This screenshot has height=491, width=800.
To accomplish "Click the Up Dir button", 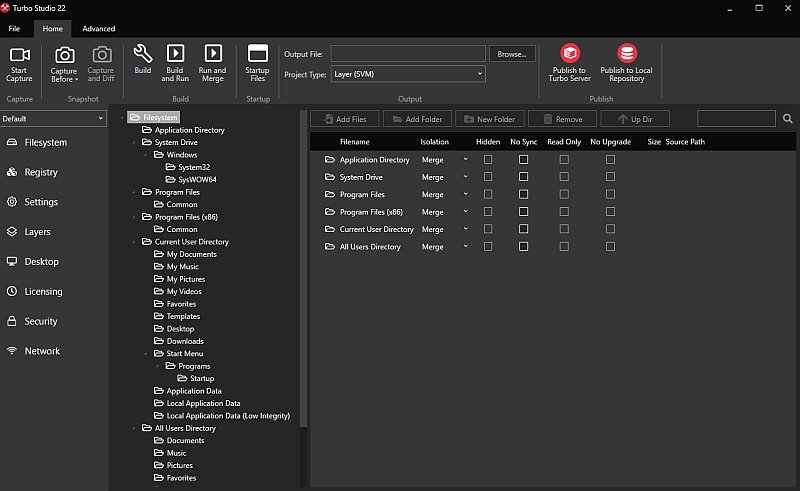I will pos(635,119).
